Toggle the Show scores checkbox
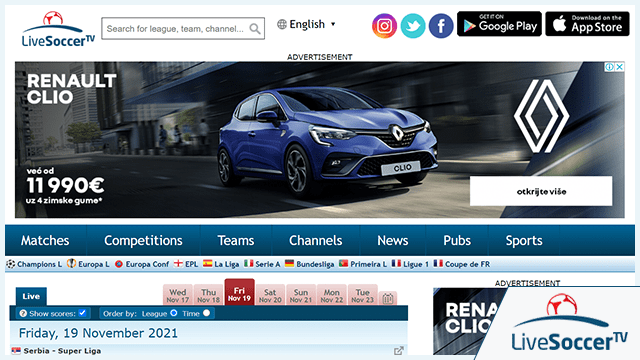 pyautogui.click(x=82, y=313)
